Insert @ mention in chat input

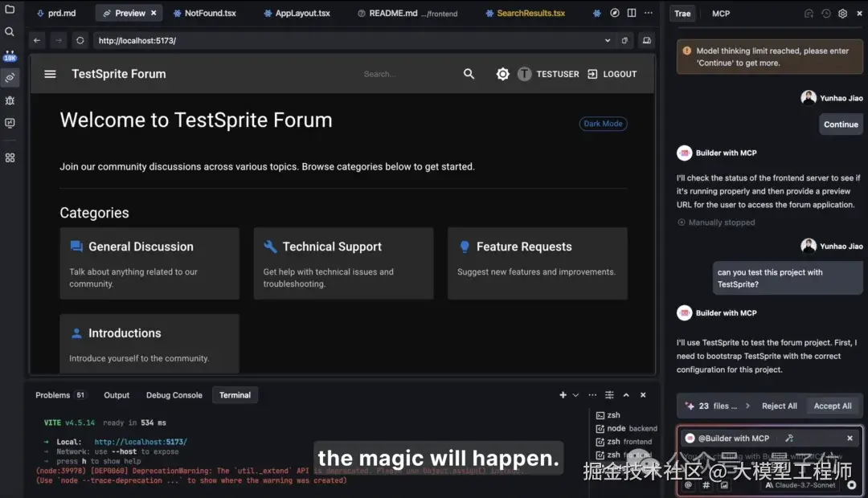pos(688,485)
